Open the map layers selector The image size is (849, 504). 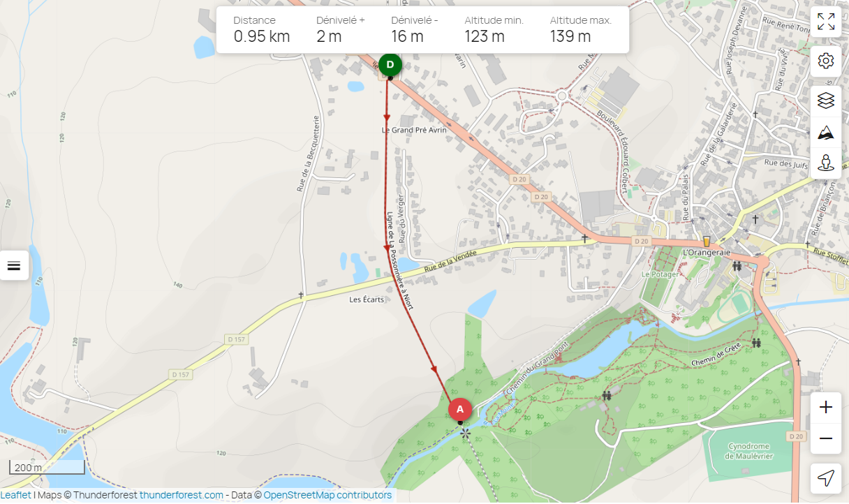[x=826, y=101]
